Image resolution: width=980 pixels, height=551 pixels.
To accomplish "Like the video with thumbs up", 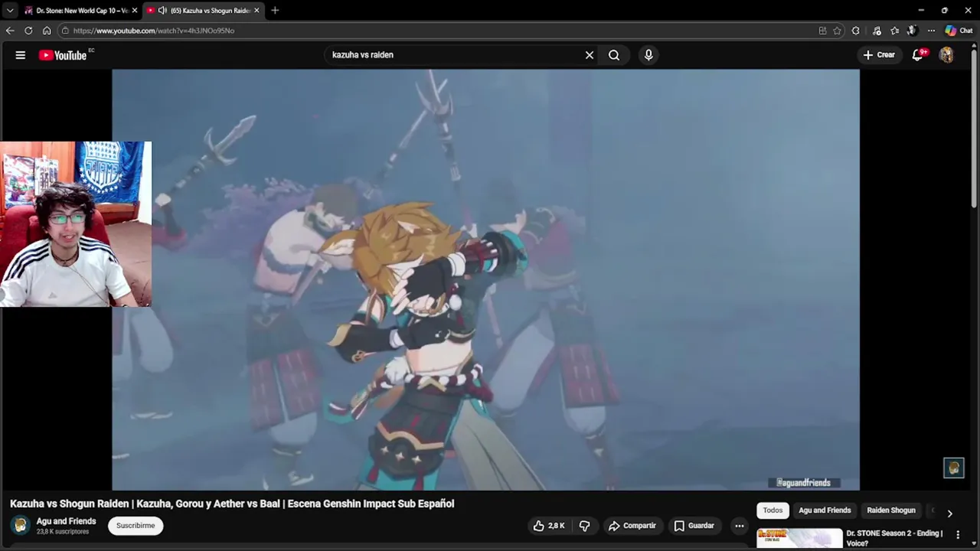I will point(548,526).
